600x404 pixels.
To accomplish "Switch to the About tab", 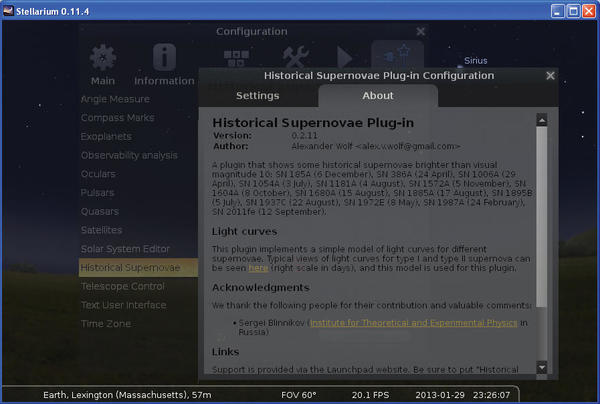I will pos(378,96).
